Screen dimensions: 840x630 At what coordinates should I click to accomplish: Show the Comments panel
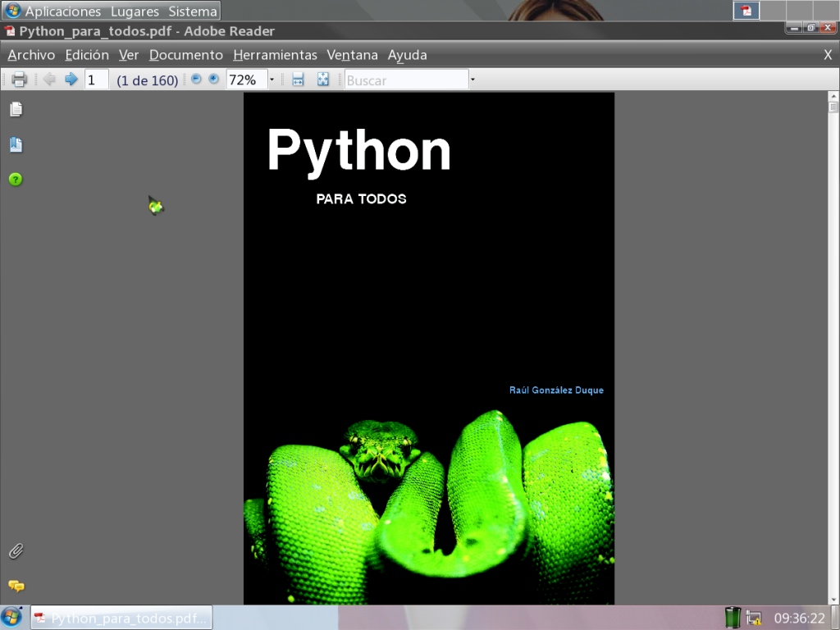point(16,586)
